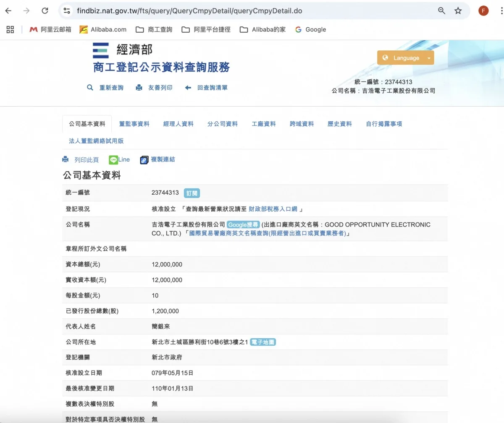
Task: Click the 複製連結 text link
Action: pos(163,159)
